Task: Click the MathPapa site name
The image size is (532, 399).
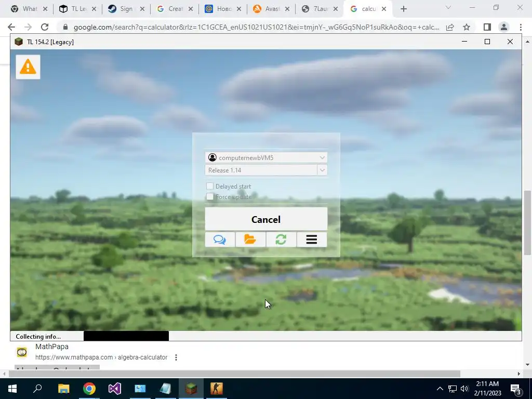Action: tap(52, 347)
